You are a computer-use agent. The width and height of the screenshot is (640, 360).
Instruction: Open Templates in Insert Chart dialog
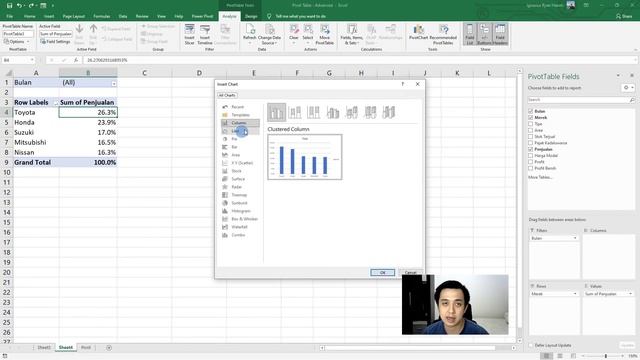(240, 115)
